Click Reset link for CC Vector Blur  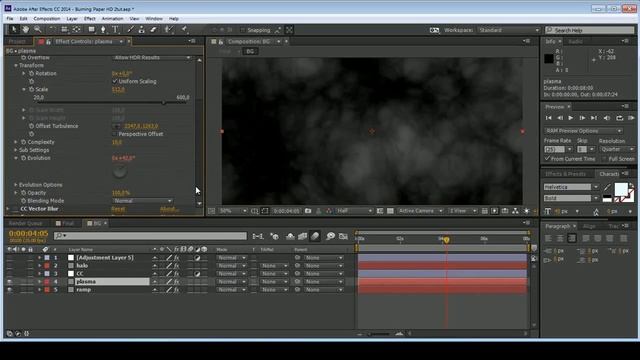[x=118, y=209]
